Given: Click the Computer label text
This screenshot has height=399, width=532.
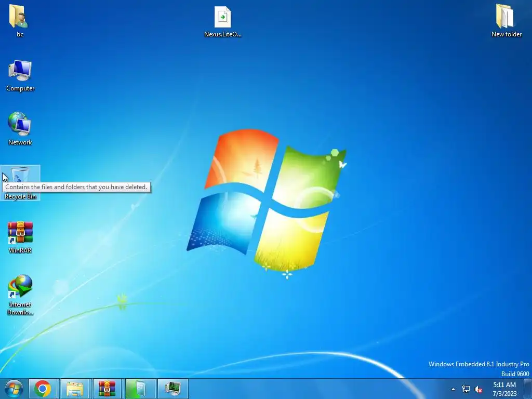Looking at the screenshot, I should [x=20, y=88].
